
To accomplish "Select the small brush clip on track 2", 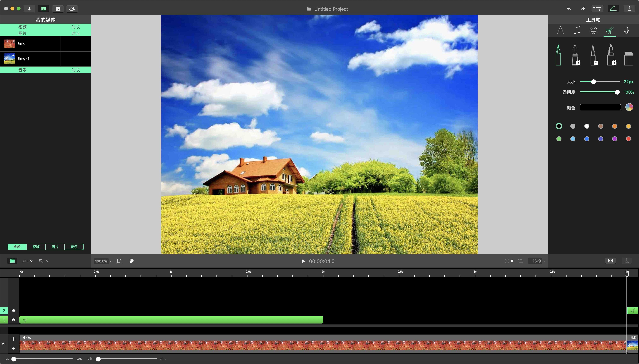I will 633,311.
